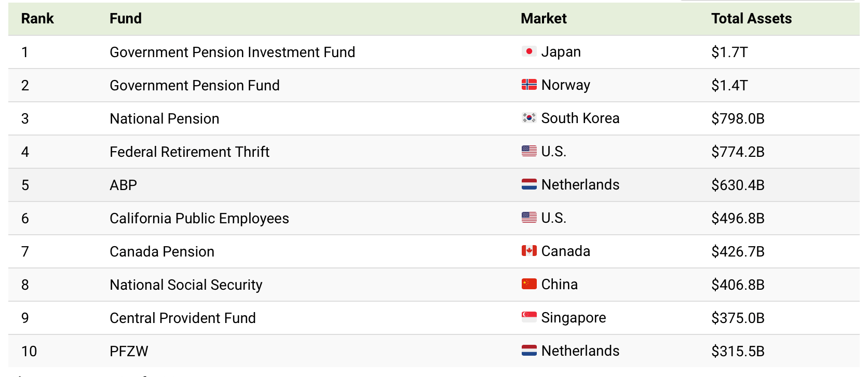Click the Japan flag icon
The height and width of the screenshot is (377, 868).
click(529, 51)
